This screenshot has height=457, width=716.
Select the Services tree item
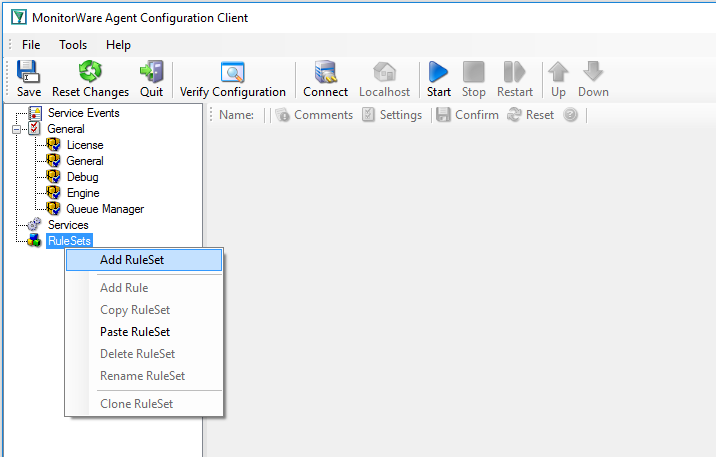pyautogui.click(x=68, y=225)
